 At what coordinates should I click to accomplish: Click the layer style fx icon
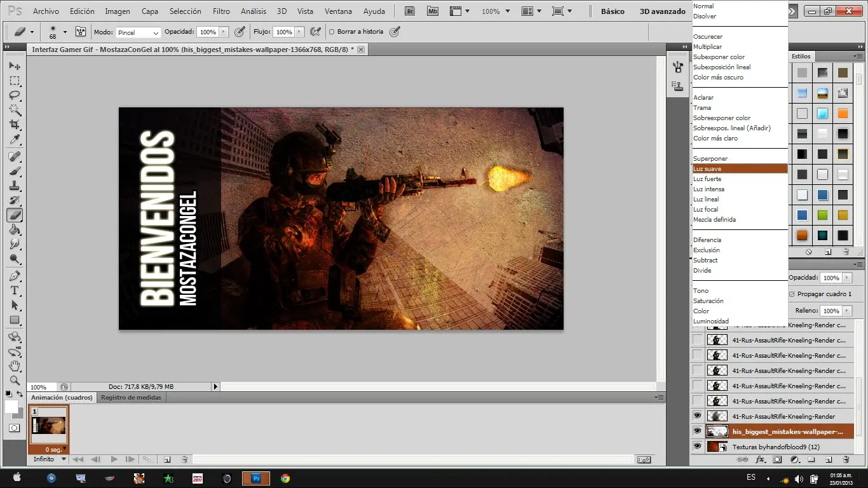coord(760,459)
